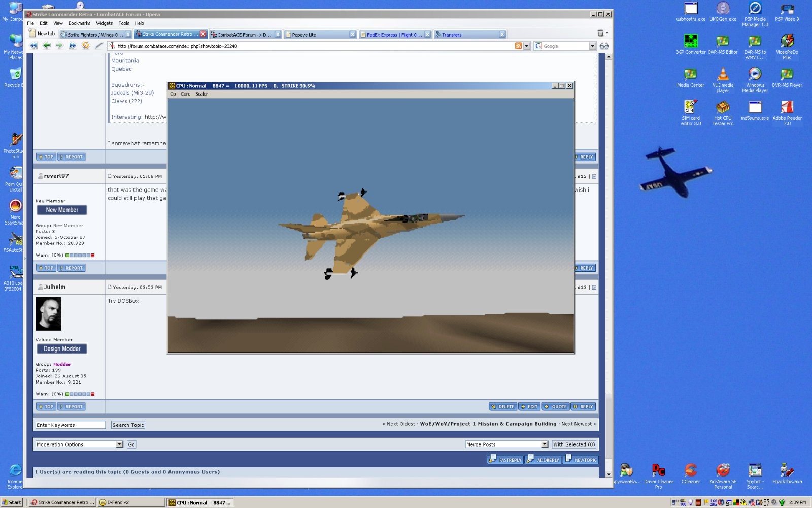Switch to Strike Fighters / Wings tab

[95, 35]
